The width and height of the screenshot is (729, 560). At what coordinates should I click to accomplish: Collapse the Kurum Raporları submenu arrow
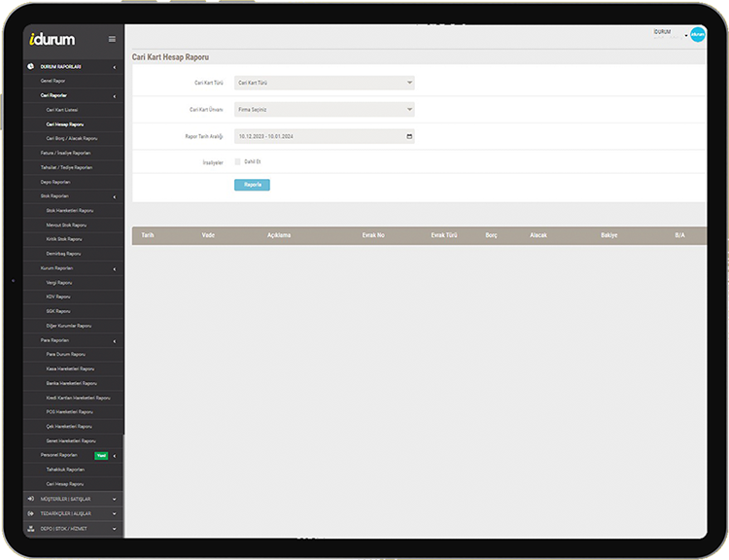click(x=115, y=269)
